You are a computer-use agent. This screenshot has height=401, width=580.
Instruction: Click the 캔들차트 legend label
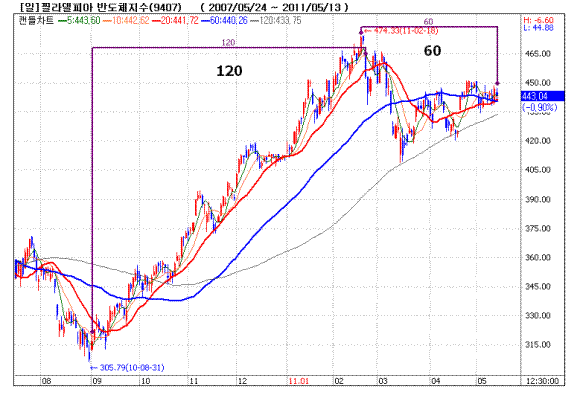pyautogui.click(x=36, y=20)
